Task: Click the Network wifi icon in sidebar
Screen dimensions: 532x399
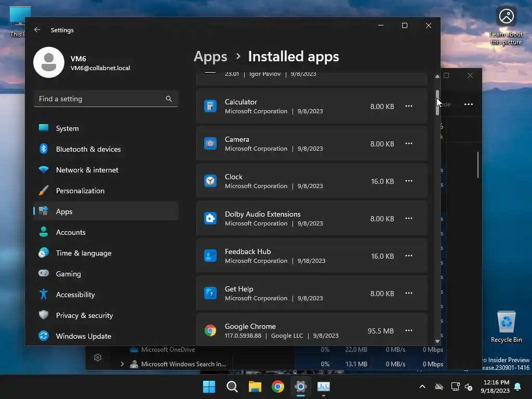Action: pos(44,169)
